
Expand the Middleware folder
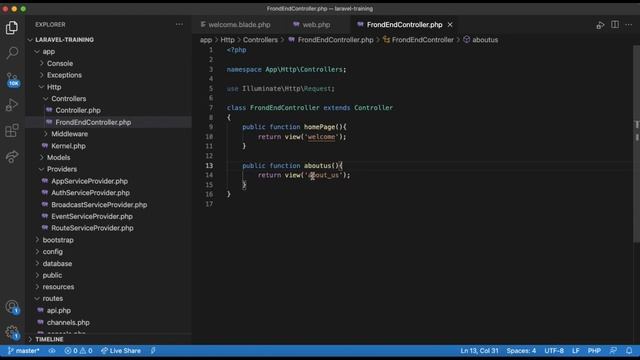click(69, 134)
